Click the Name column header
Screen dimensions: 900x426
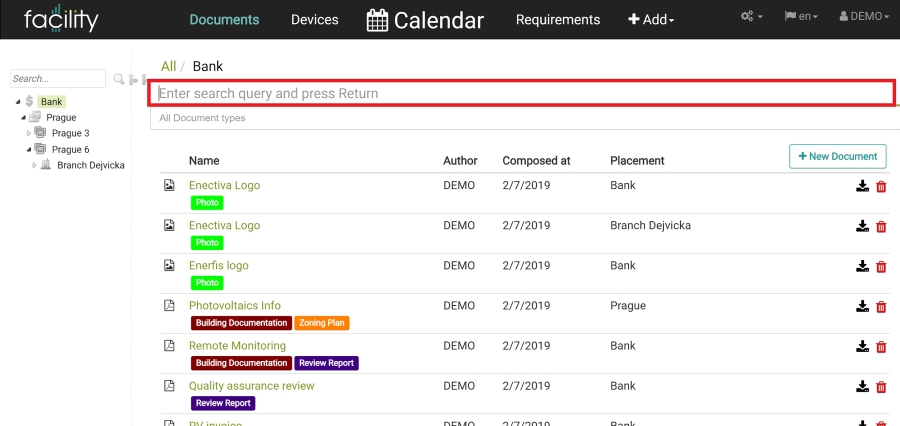pyautogui.click(x=204, y=161)
